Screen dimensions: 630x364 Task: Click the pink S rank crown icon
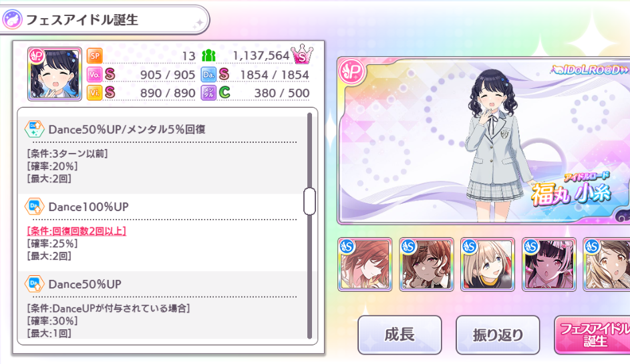coord(302,55)
